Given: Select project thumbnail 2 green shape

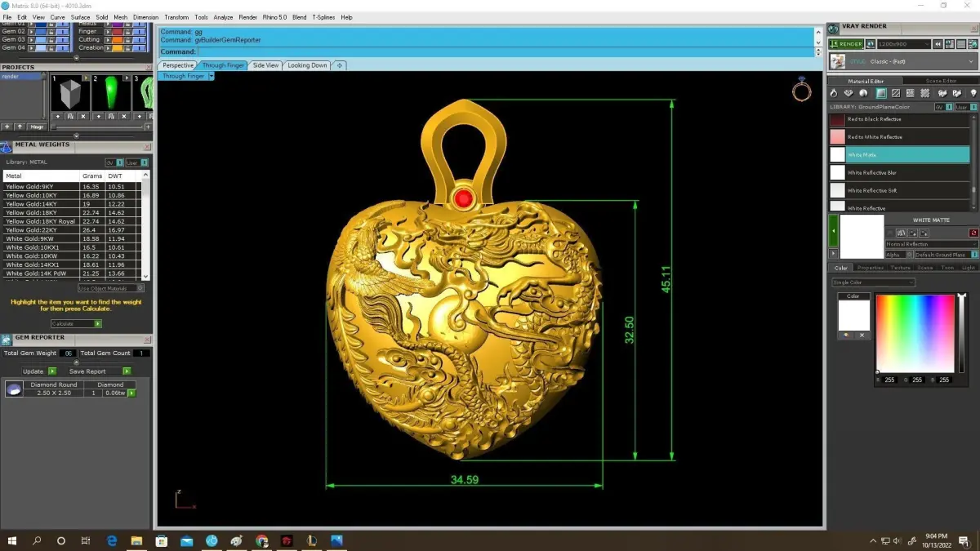Looking at the screenshot, I should point(111,92).
